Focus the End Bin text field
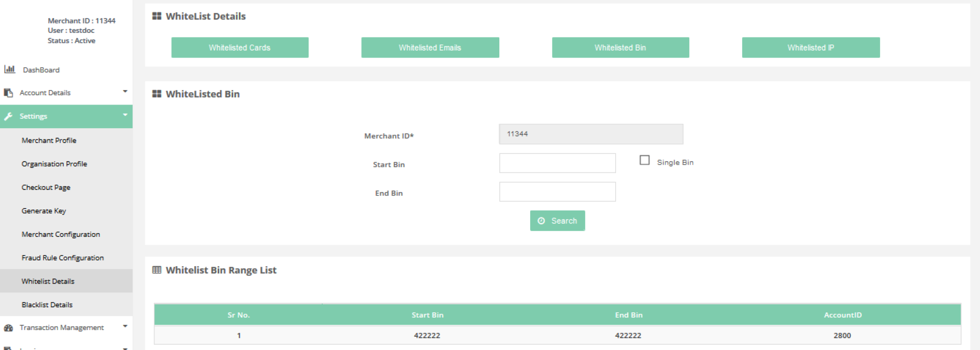 click(557, 192)
